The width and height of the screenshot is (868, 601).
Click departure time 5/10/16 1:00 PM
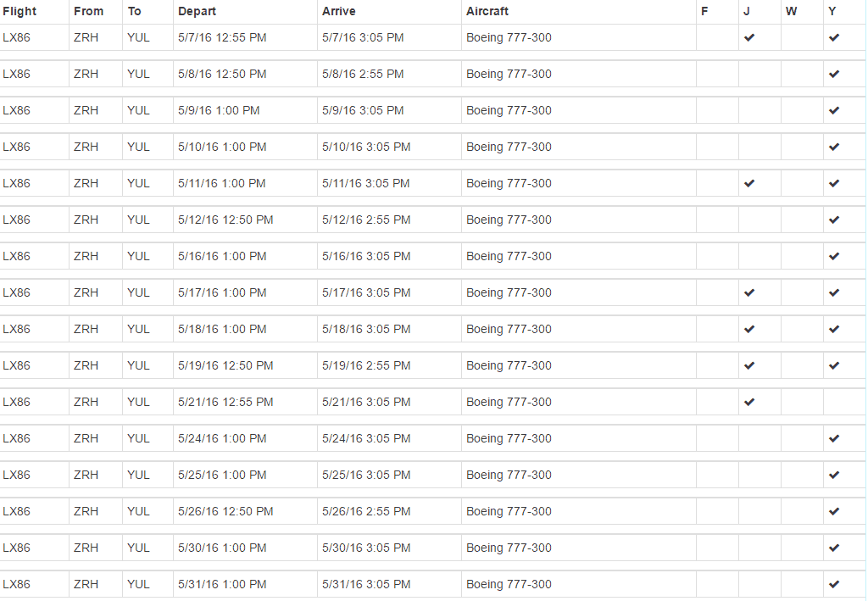(222, 147)
